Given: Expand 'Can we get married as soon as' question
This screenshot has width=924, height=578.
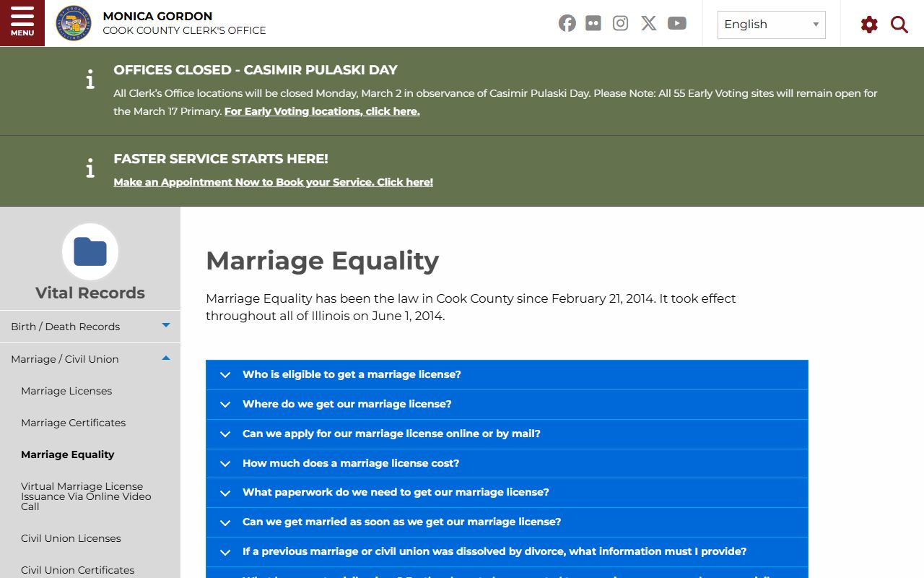Looking at the screenshot, I should (507, 522).
